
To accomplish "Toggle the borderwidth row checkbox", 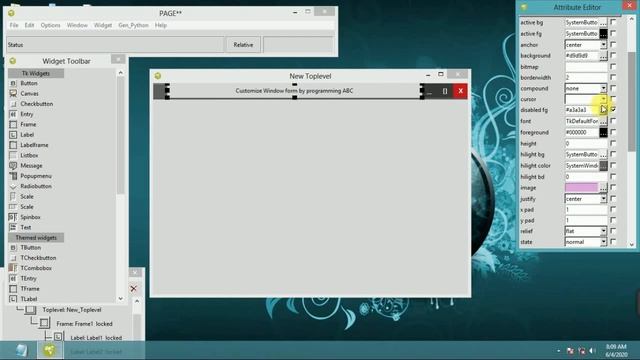I will [x=613, y=77].
